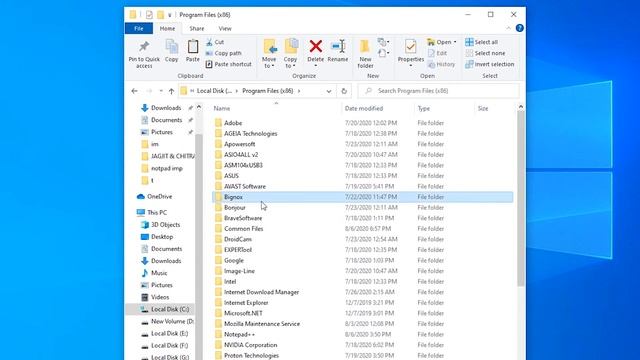This screenshot has height=360, width=640.
Task: Go back with the back arrow
Action: [x=134, y=91]
